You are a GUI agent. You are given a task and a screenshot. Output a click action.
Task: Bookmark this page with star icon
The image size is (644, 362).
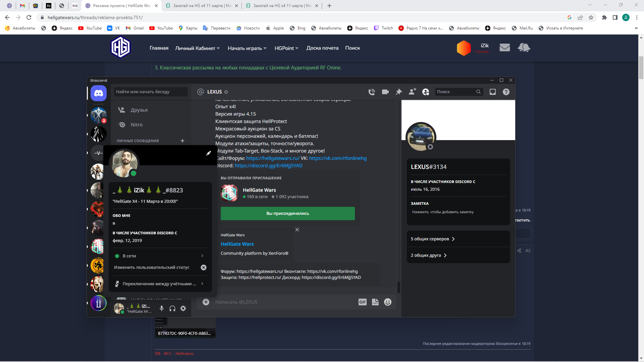click(591, 17)
